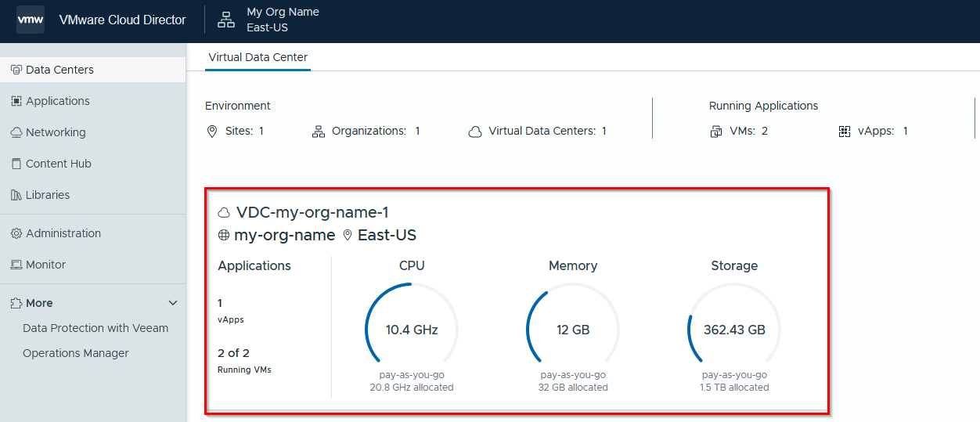This screenshot has width=980, height=422.
Task: Click the cloud icon beside VDC-my-org-name-1
Action: pyautogui.click(x=224, y=213)
